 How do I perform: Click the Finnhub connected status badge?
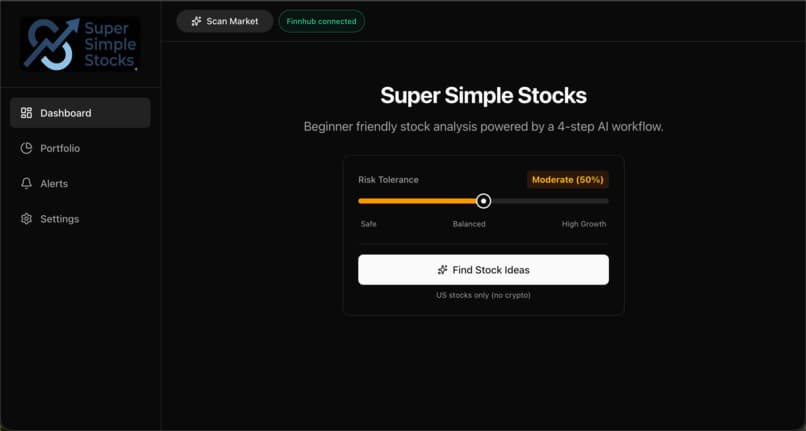(x=322, y=21)
